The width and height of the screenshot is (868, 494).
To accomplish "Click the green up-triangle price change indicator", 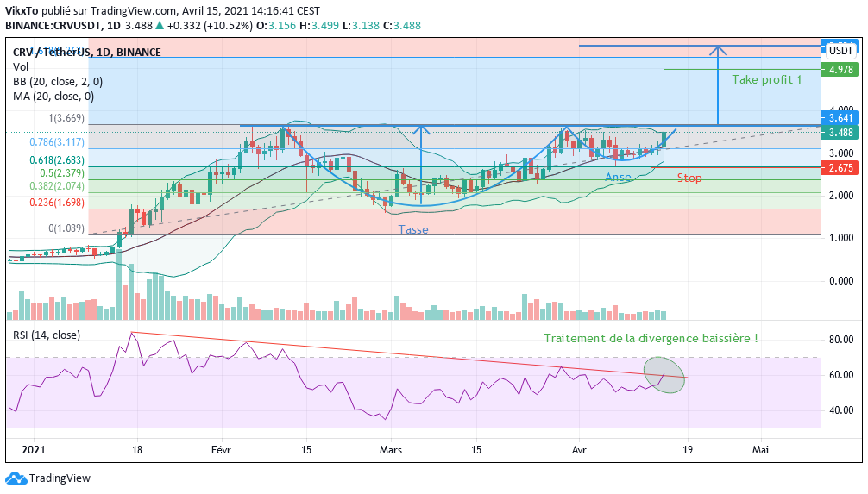I will 160,26.
